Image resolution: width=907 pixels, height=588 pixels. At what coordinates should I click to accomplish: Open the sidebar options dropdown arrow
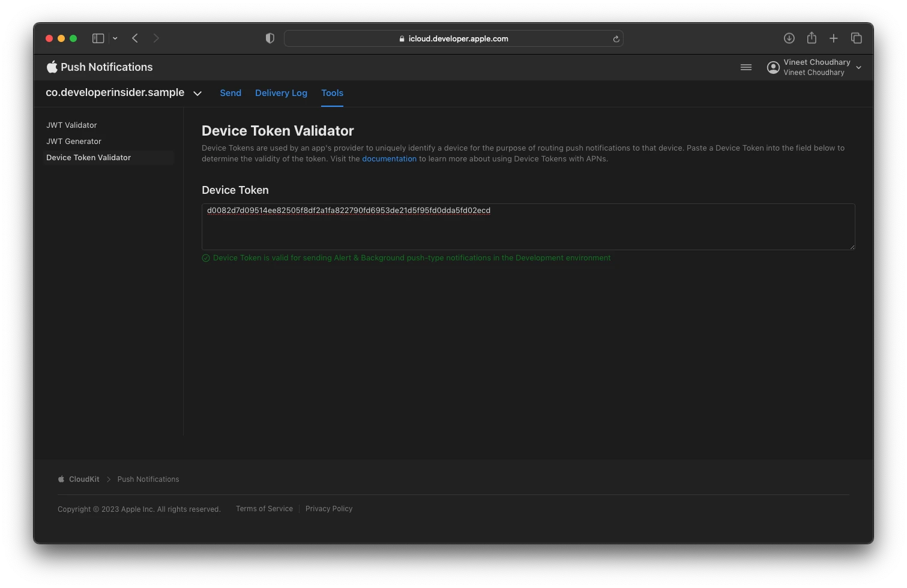pyautogui.click(x=115, y=38)
